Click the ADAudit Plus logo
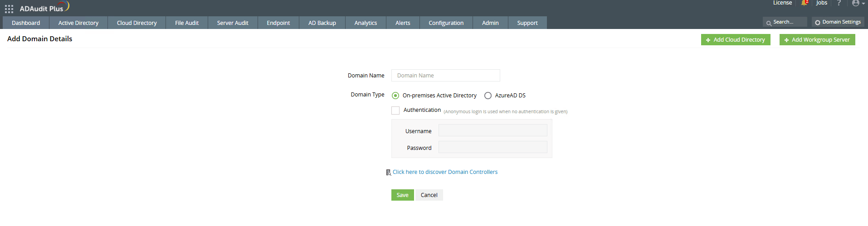 pyautogui.click(x=44, y=8)
